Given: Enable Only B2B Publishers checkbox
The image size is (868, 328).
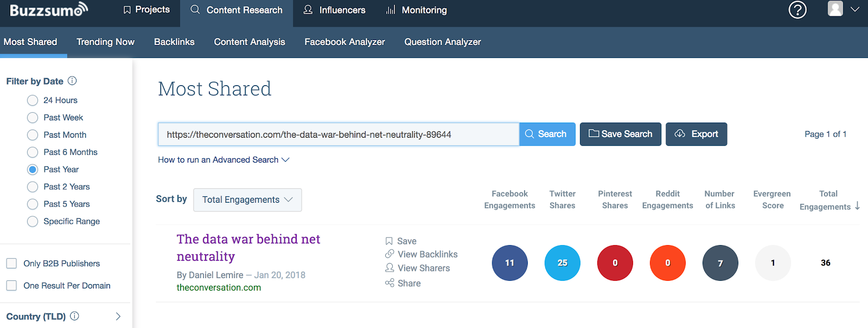Looking at the screenshot, I should [11, 263].
